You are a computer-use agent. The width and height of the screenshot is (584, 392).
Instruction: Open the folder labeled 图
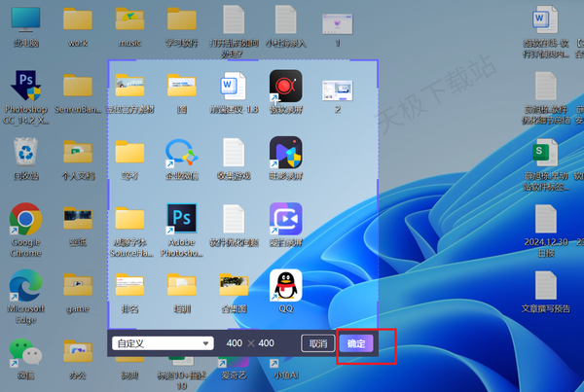[x=182, y=86]
